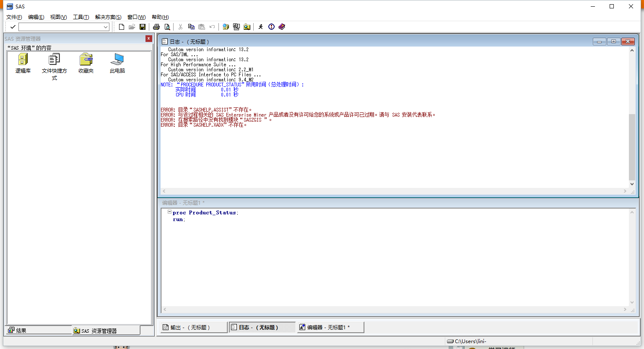This screenshot has height=349, width=644.
Task: Open the 窗口(W) menu
Action: coord(136,17)
